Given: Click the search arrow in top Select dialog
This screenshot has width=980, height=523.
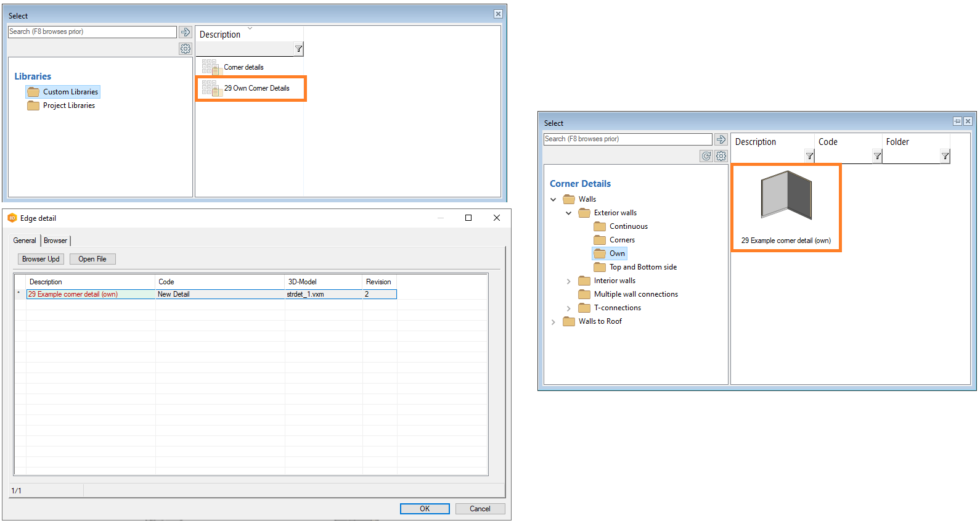Looking at the screenshot, I should [186, 32].
